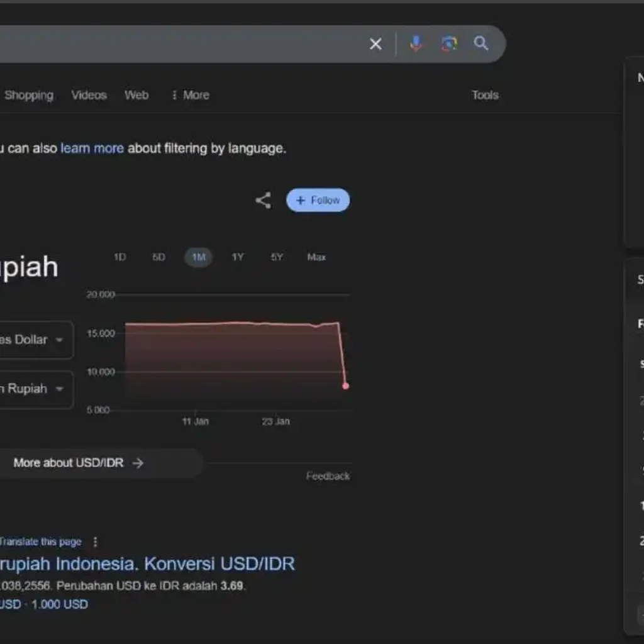Select the 1Y chart time range

click(x=238, y=257)
